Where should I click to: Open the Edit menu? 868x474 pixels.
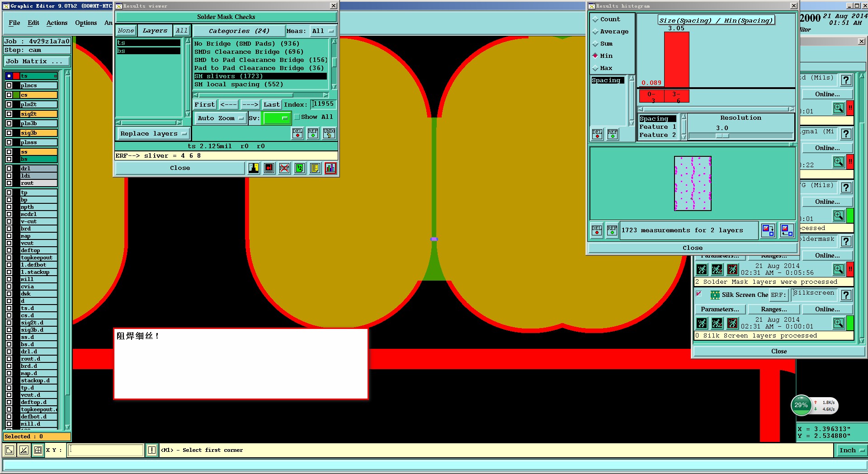click(x=33, y=23)
